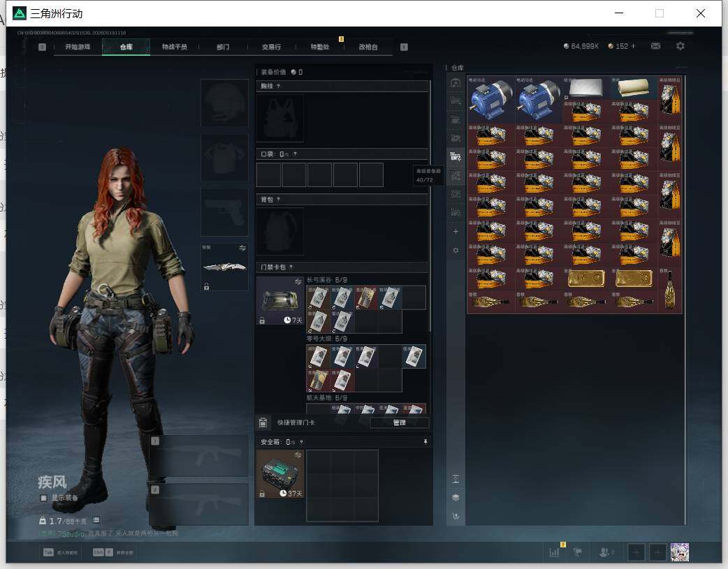Click the help question mark beside 口袋
The image size is (728, 569).
[295, 154]
